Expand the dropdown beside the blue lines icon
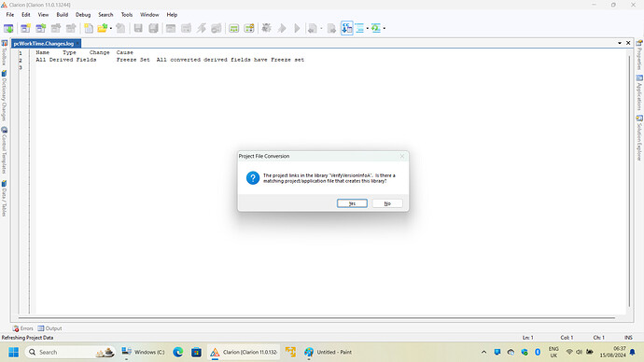644x362 pixels. pyautogui.click(x=368, y=28)
